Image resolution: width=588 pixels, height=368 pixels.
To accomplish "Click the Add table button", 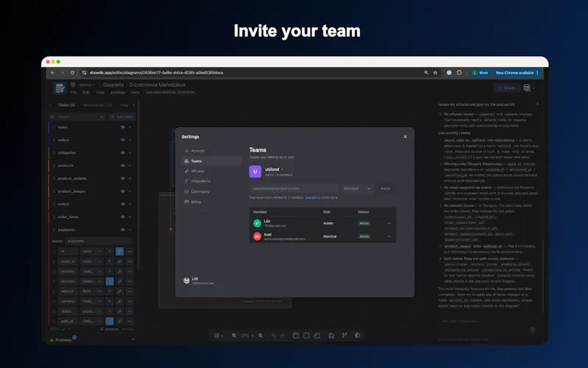I will (122, 117).
